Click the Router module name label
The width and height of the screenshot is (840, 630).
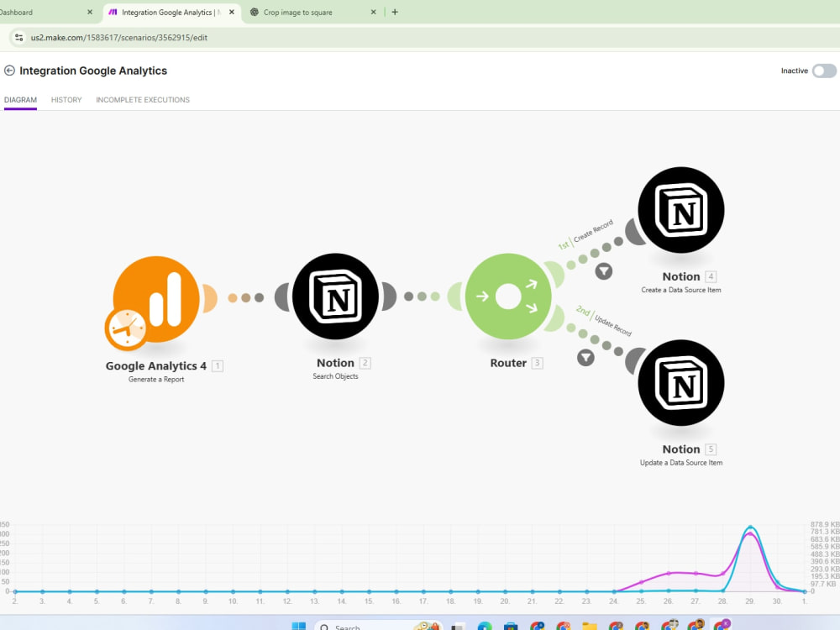tap(508, 363)
